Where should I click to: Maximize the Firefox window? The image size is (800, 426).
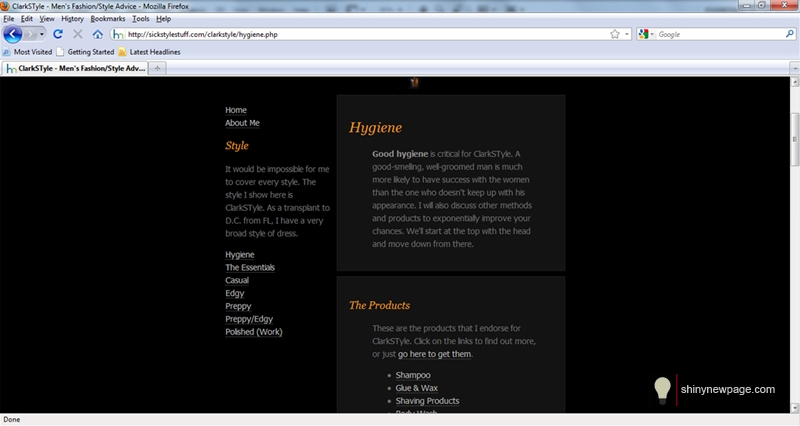[x=762, y=5]
